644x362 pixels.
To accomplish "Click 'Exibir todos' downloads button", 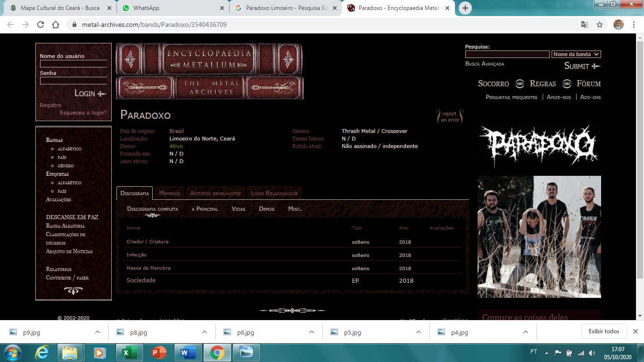I will [604, 331].
